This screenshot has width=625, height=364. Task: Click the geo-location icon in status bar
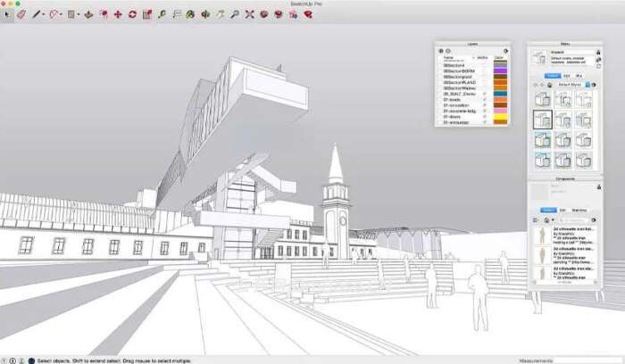pos(4,360)
